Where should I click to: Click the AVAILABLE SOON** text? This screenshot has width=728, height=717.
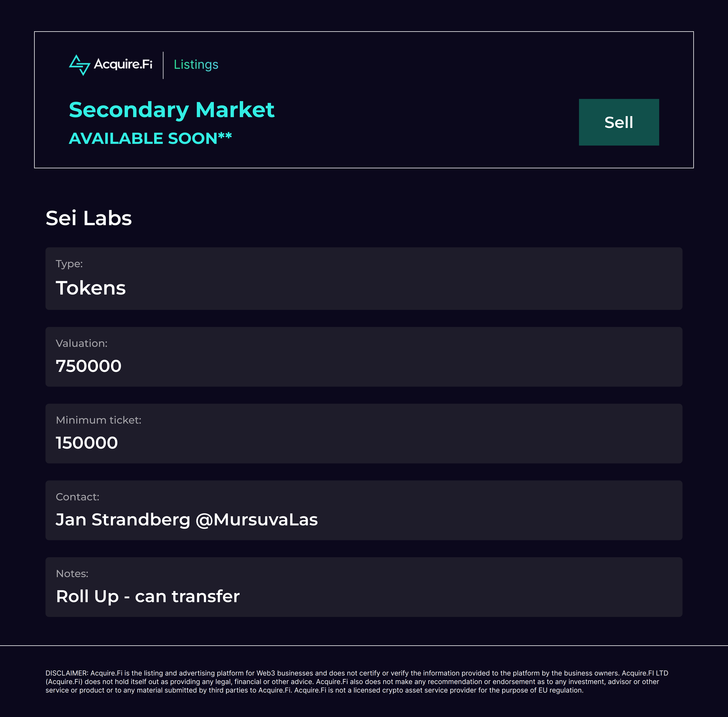[x=150, y=139]
